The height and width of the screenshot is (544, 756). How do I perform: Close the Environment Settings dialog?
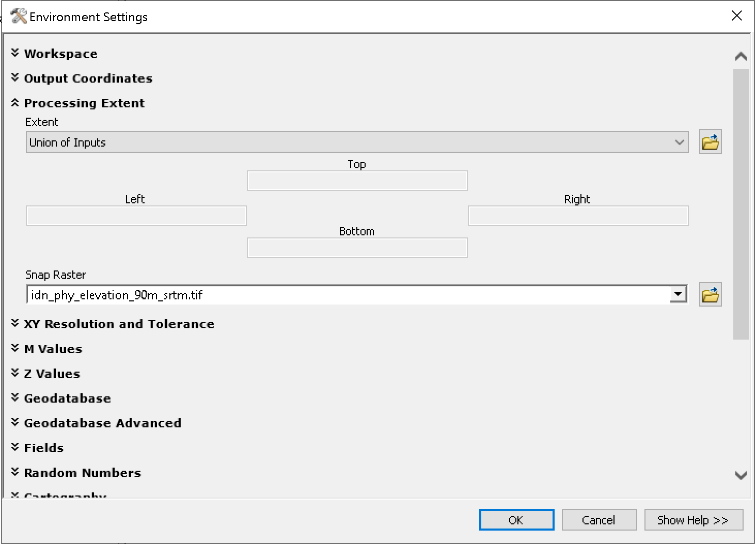click(737, 16)
